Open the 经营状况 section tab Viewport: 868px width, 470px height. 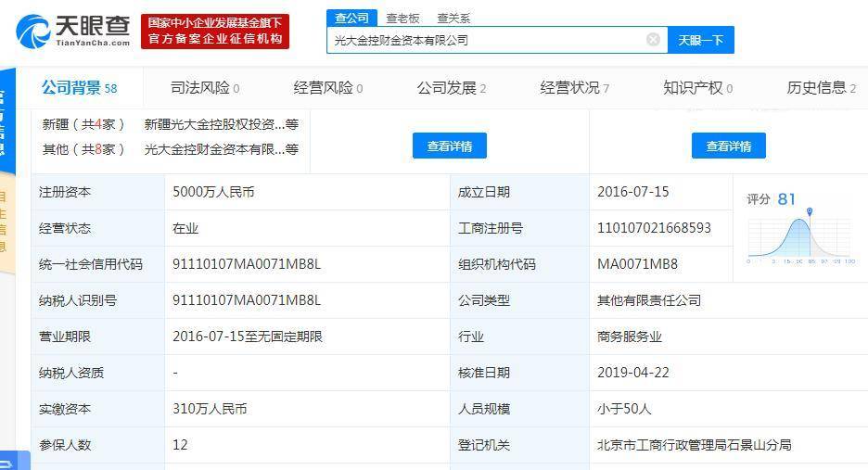pyautogui.click(x=575, y=87)
